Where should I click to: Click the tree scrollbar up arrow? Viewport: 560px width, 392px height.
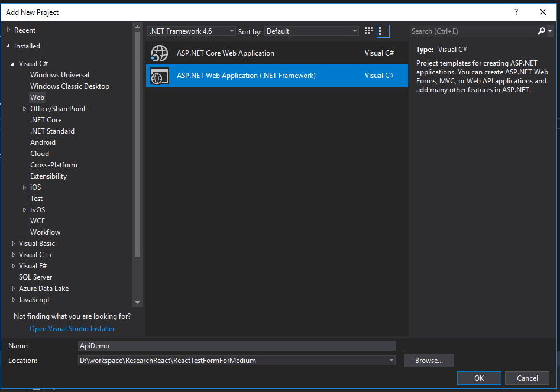[x=138, y=27]
